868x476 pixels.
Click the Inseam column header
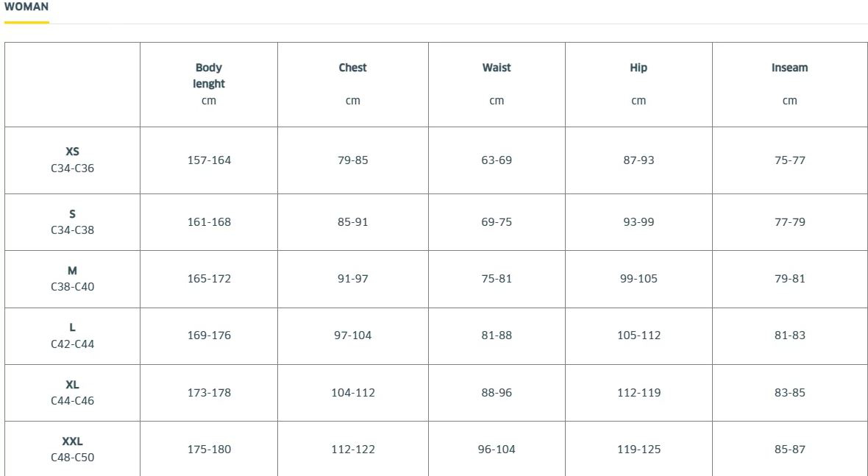click(x=789, y=84)
